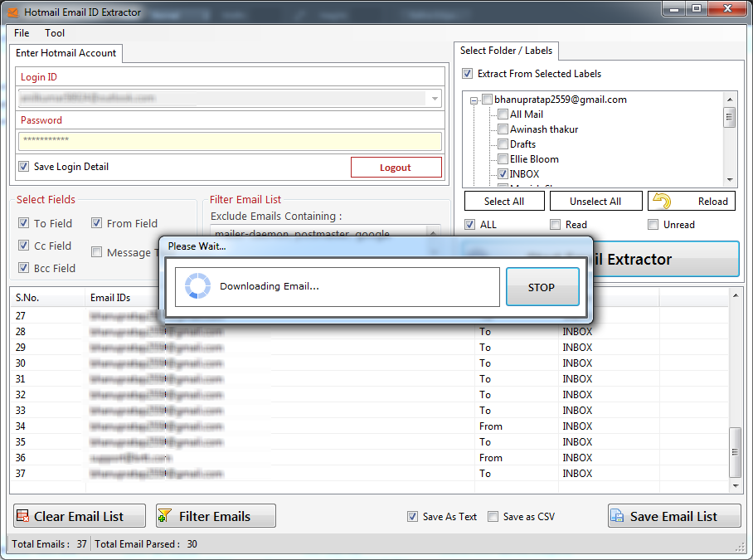Click the folder tree scrollbar up arrow
The image size is (753, 560).
click(730, 100)
